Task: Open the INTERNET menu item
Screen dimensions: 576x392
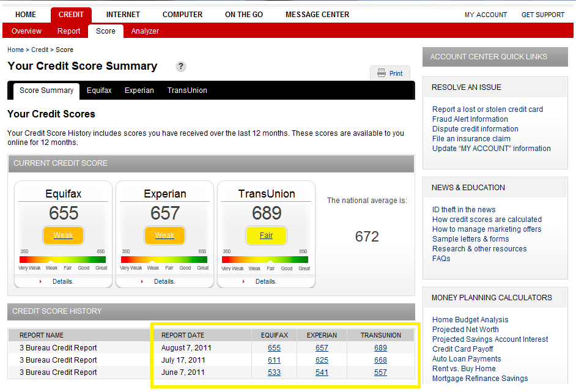Action: pyautogui.click(x=123, y=15)
